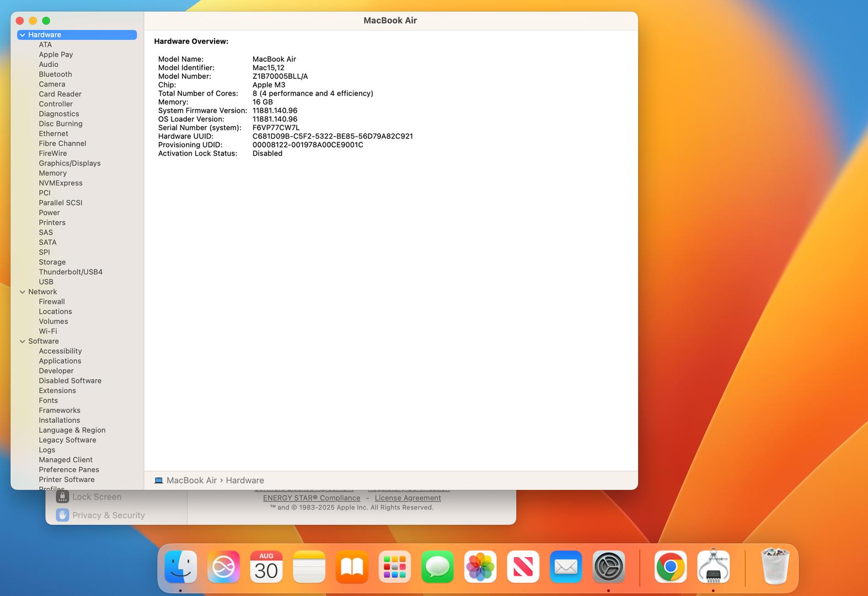The width and height of the screenshot is (868, 596).
Task: Select NVMExpress in the sidebar
Action: pos(61,183)
